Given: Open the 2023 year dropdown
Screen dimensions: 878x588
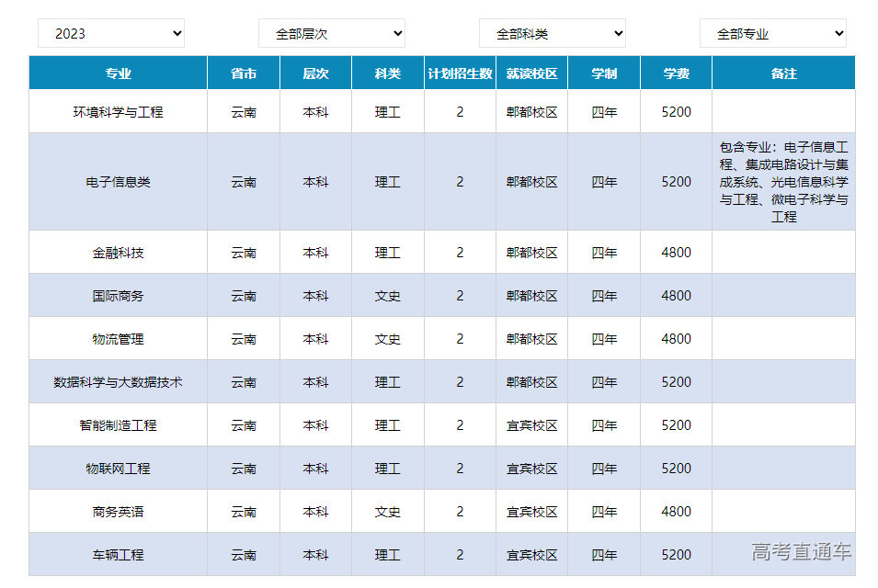Looking at the screenshot, I should [x=110, y=34].
